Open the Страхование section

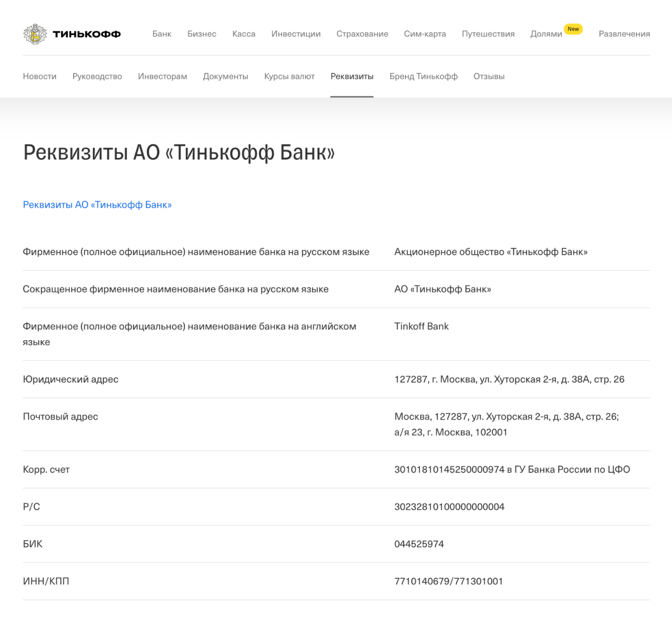[x=362, y=34]
